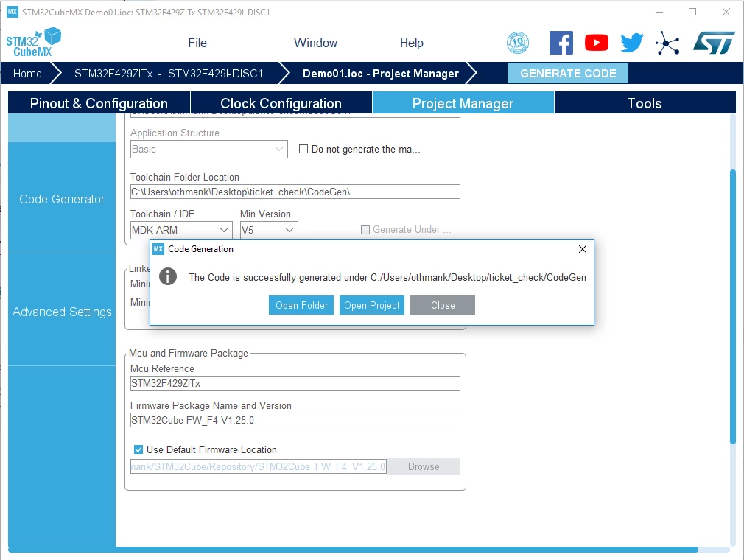744x560 pixels.
Task: Click the STM32CubeMX logo icon
Action: (x=33, y=42)
